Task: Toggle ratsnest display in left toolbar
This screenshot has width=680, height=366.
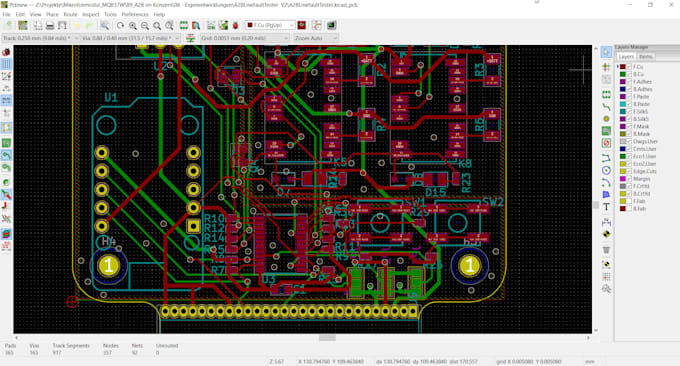Action: pyautogui.click(x=6, y=128)
